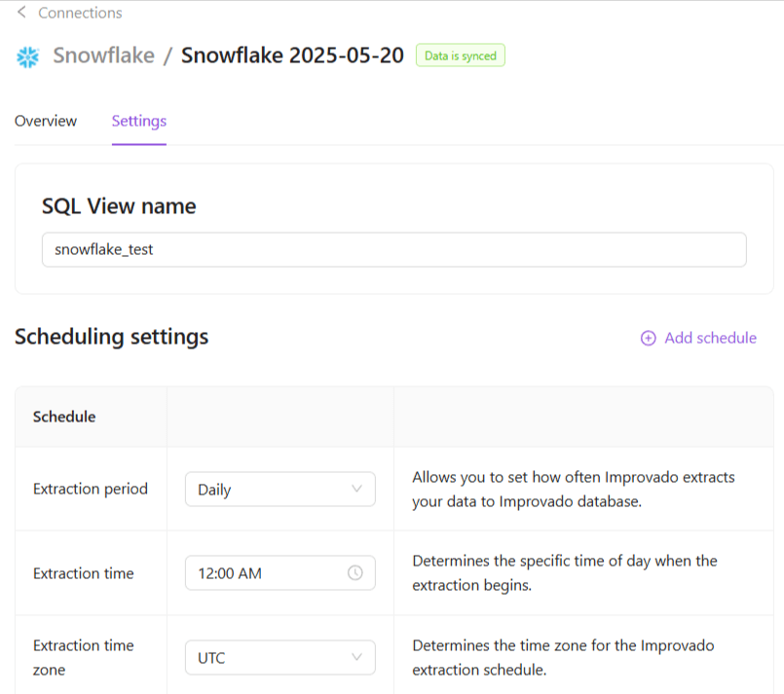This screenshot has width=784, height=694.
Task: Click the Data is synced status badge
Action: (461, 55)
